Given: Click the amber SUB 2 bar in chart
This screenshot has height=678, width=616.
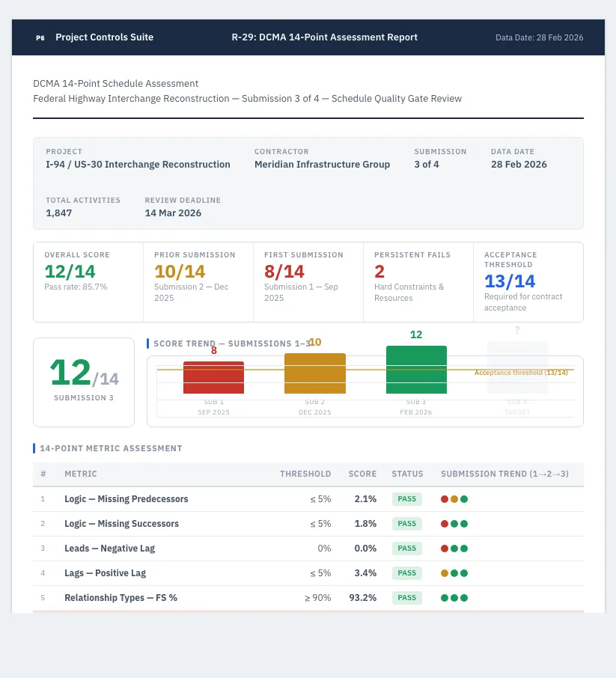Looking at the screenshot, I should (x=315, y=373).
